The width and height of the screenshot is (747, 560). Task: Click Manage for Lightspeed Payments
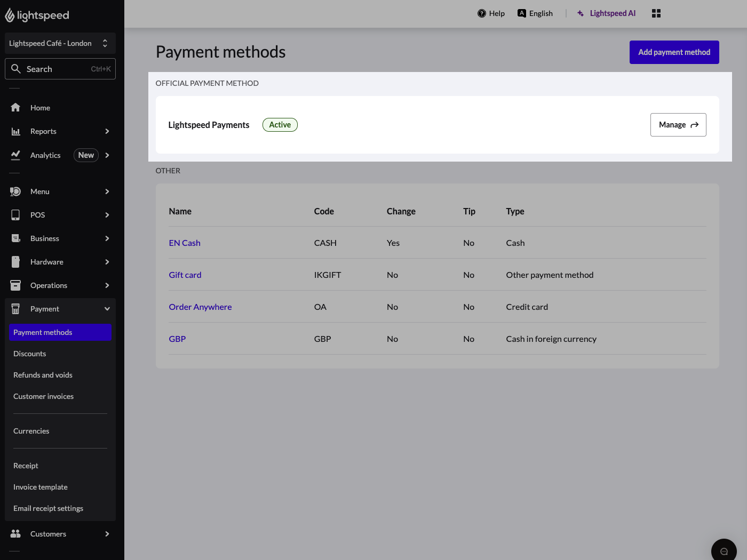[678, 125]
